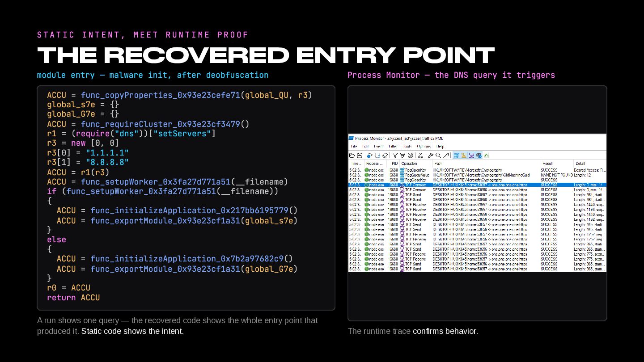Click the 'ACCU = r1(r3)' code line
Viewport: 644px width, 362px height.
click(x=78, y=172)
